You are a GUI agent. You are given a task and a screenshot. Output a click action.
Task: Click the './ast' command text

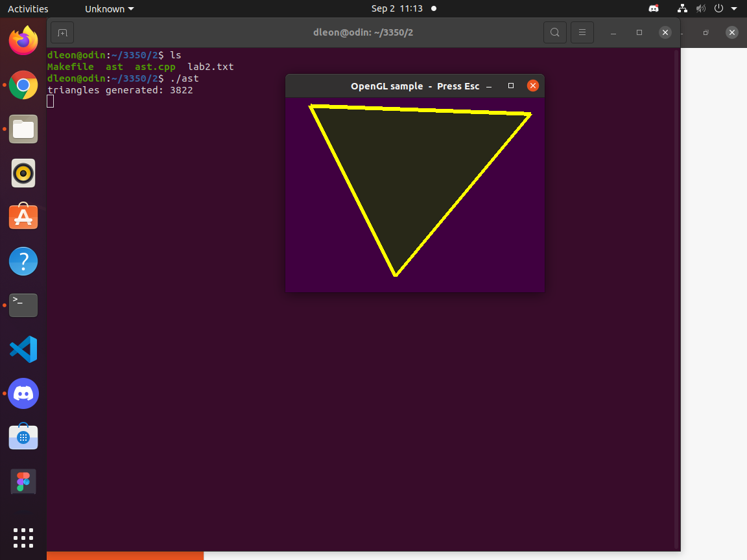pyautogui.click(x=184, y=78)
